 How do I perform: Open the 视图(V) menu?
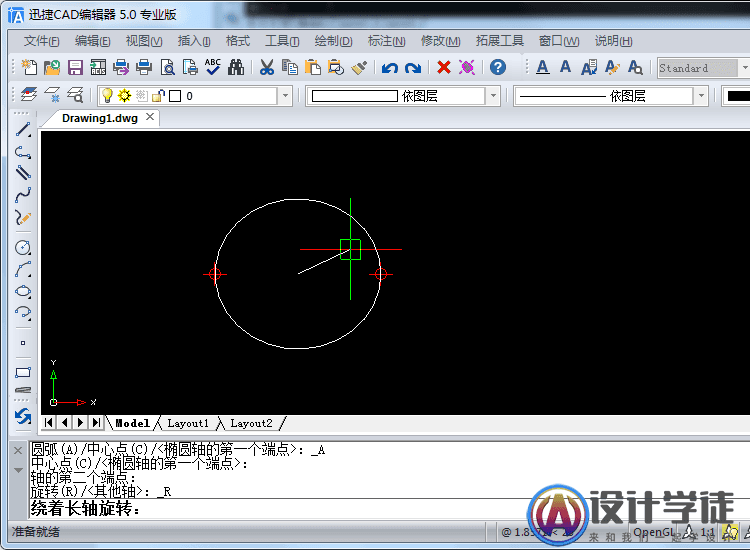coord(144,41)
